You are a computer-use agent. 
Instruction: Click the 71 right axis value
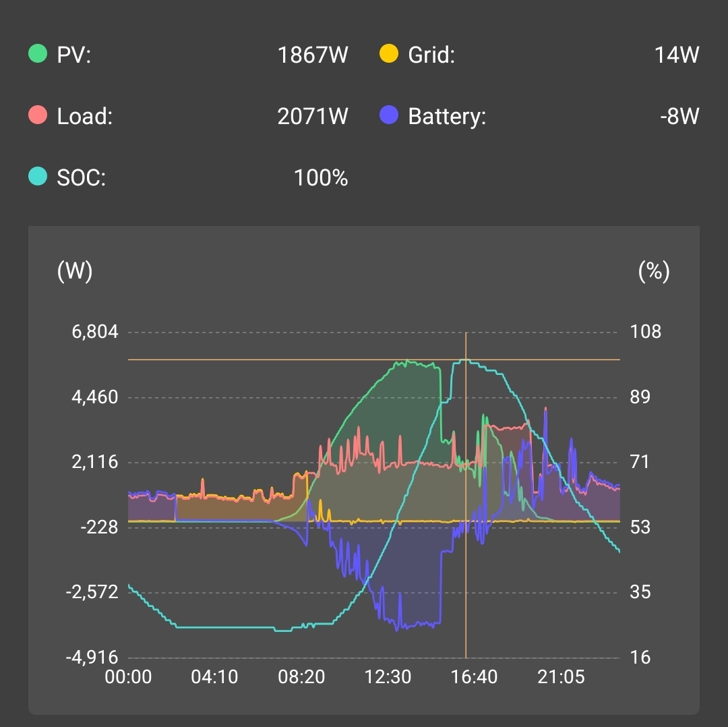point(639,462)
